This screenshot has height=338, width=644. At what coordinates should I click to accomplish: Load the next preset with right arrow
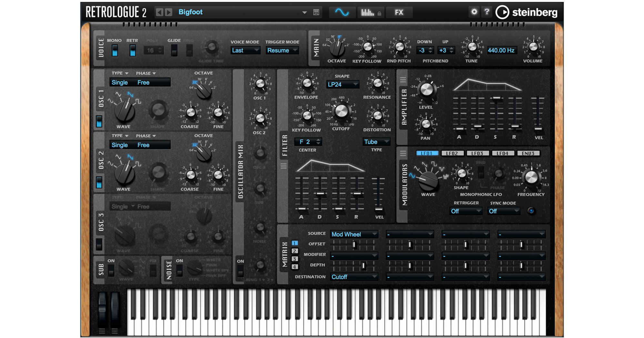(x=169, y=12)
